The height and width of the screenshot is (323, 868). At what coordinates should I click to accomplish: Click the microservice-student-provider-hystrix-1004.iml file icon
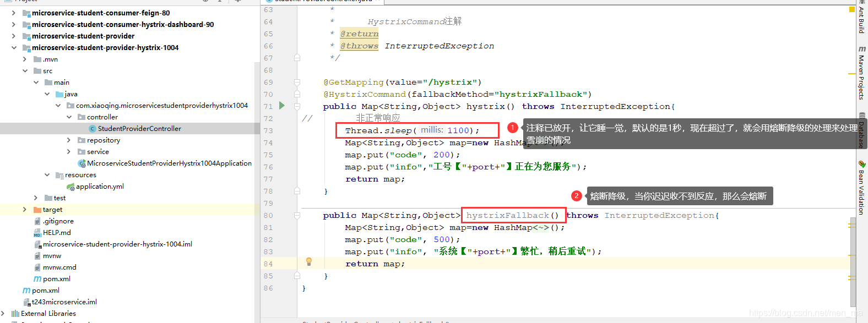pyautogui.click(x=37, y=244)
